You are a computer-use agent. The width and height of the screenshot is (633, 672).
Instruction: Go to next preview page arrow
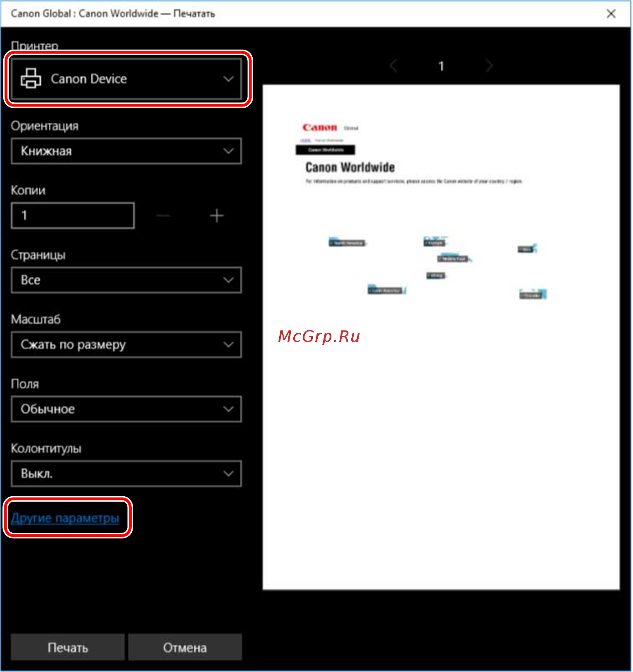489,66
